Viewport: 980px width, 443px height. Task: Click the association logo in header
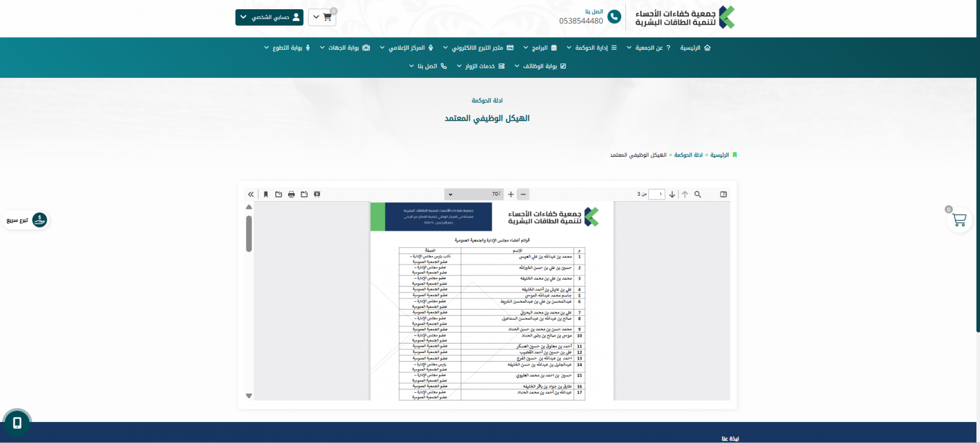[x=685, y=17]
